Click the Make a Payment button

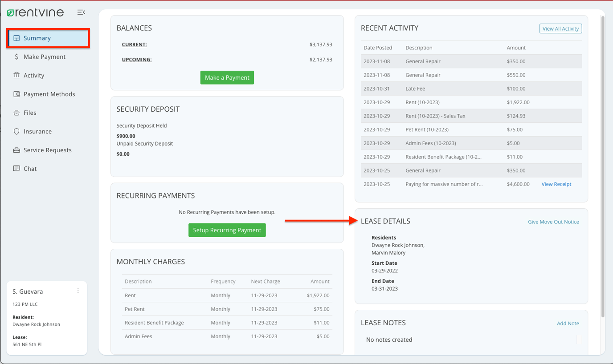227,77
